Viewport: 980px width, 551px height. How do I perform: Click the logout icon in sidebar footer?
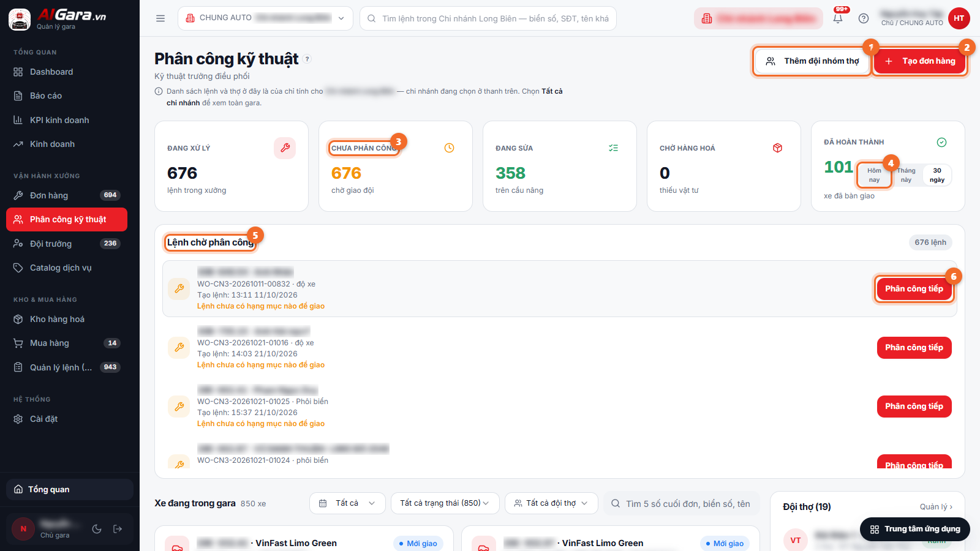click(x=118, y=529)
